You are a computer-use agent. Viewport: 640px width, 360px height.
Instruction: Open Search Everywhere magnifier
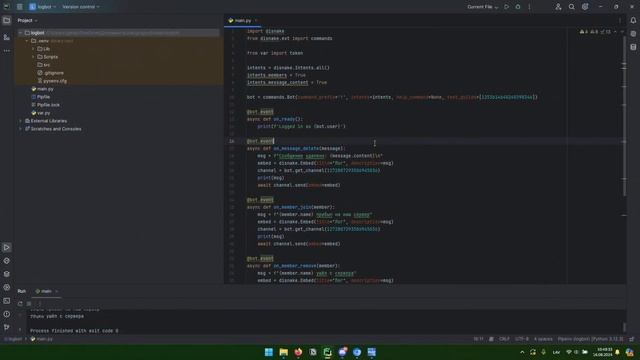(571, 7)
